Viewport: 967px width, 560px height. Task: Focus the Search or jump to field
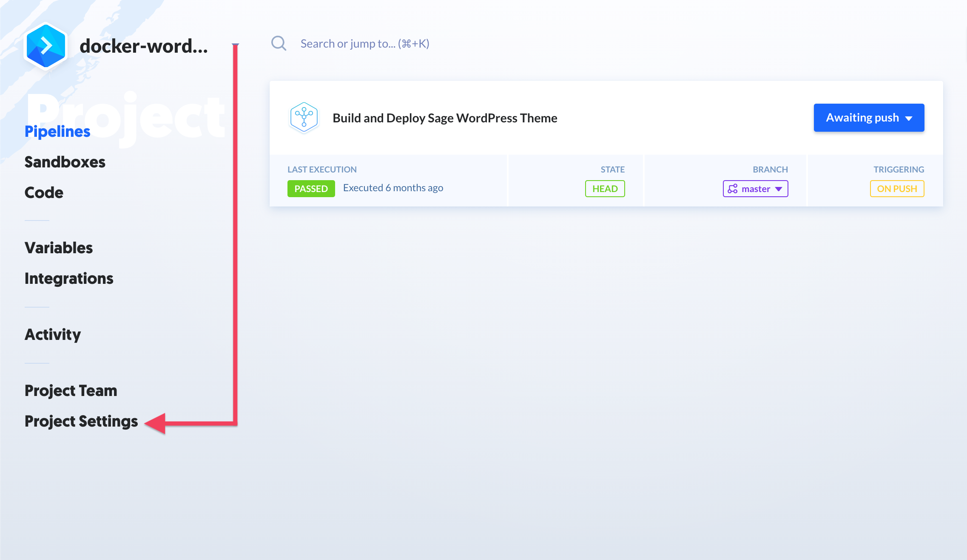365,43
